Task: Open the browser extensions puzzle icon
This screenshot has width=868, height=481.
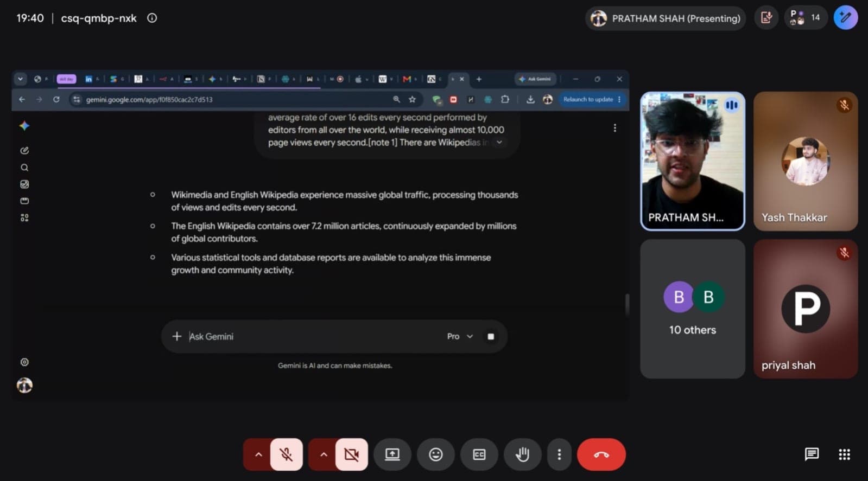Action: (x=505, y=99)
